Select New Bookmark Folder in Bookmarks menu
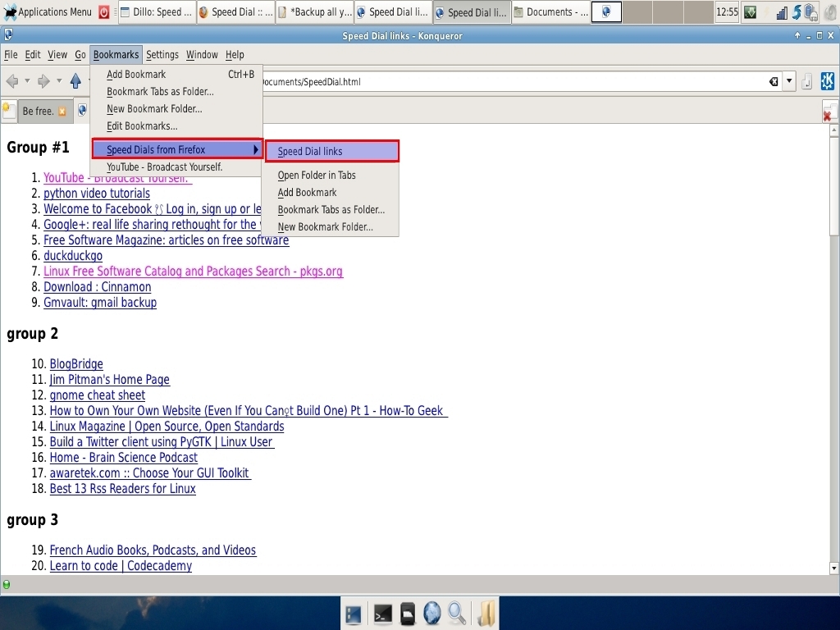840x630 pixels. (x=177, y=109)
